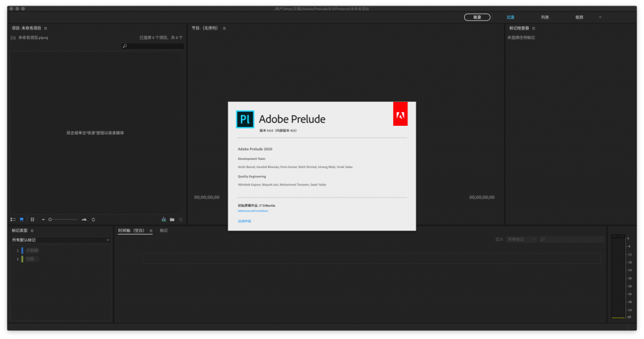This screenshot has height=339, width=644.
Task: Click the large mountain zoom-in icon
Action: coord(84,220)
